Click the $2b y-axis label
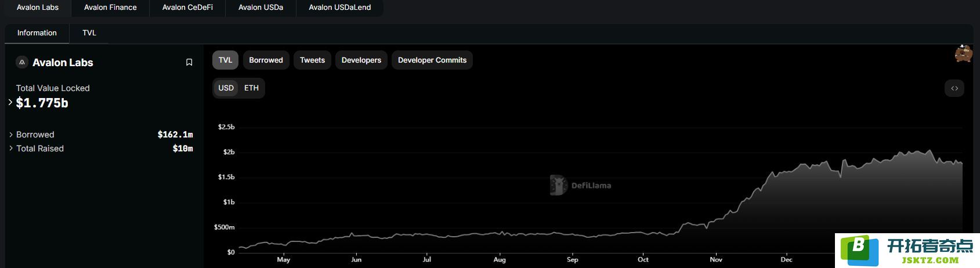Screen dimensions: 980x268 coord(229,152)
